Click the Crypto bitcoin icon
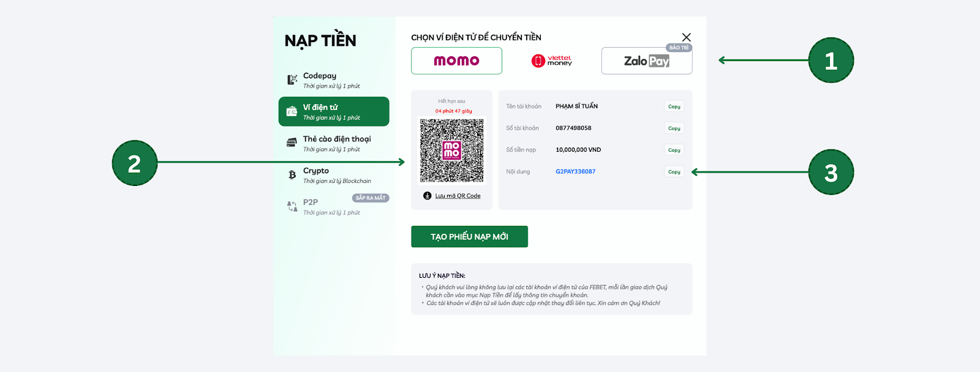Screen dimensions: 980x372 click(292, 175)
